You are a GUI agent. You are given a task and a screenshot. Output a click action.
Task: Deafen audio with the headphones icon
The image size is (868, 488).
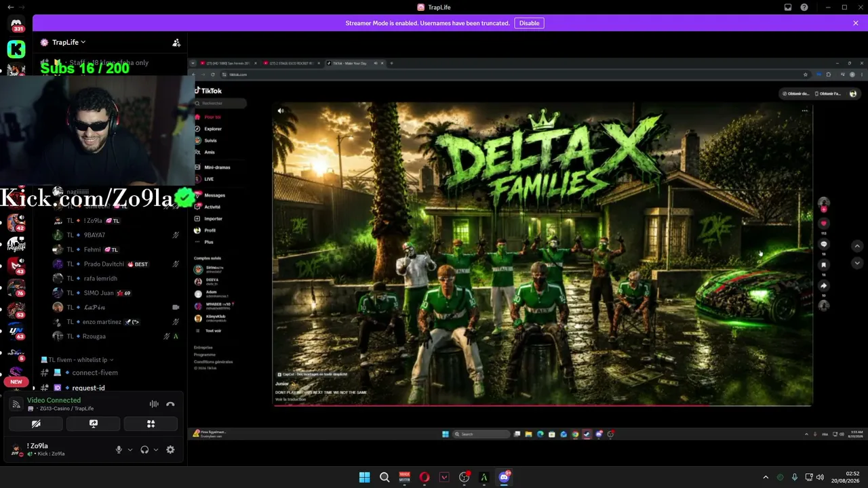click(x=144, y=449)
